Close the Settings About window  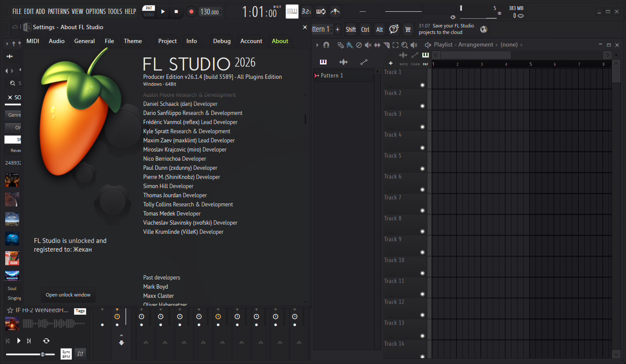305,27
